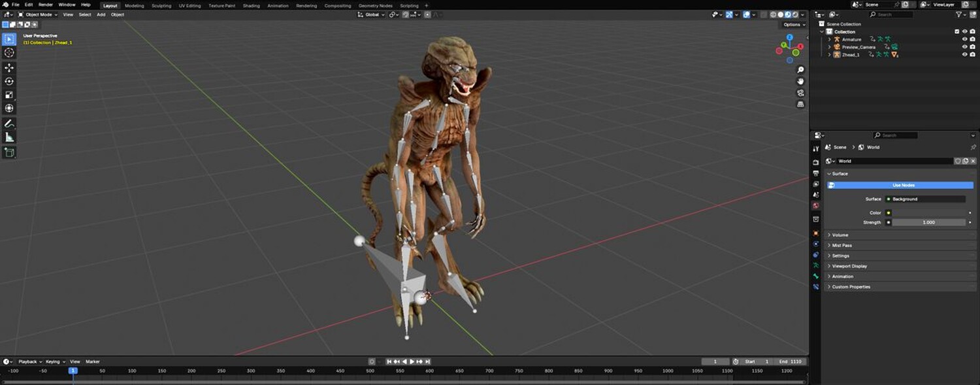Expand the Custom Properties panel
Viewport: 980px width, 385px height.
point(851,287)
